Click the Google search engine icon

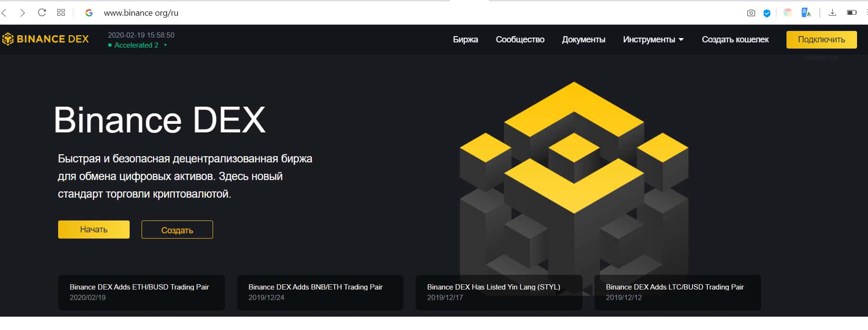click(89, 13)
